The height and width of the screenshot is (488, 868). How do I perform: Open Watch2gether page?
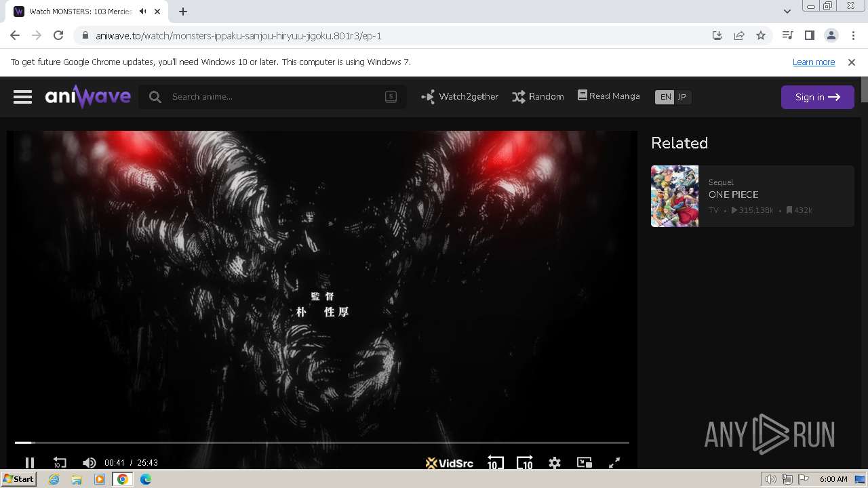click(460, 97)
